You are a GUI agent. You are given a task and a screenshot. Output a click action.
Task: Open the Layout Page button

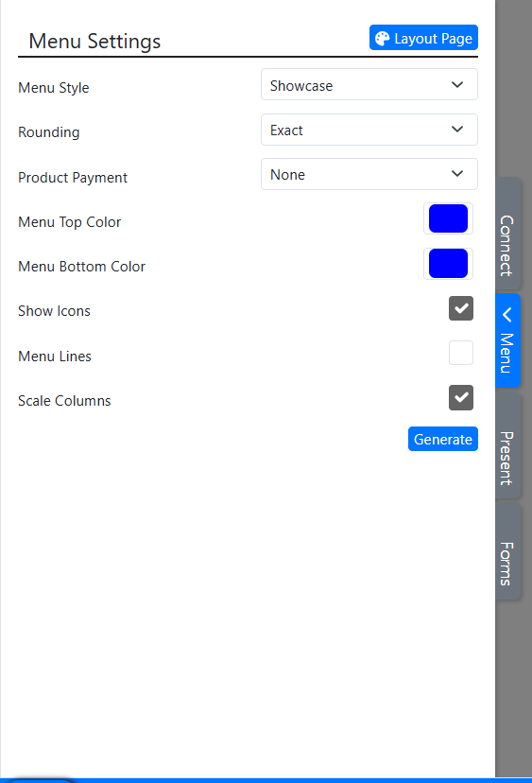click(x=423, y=38)
